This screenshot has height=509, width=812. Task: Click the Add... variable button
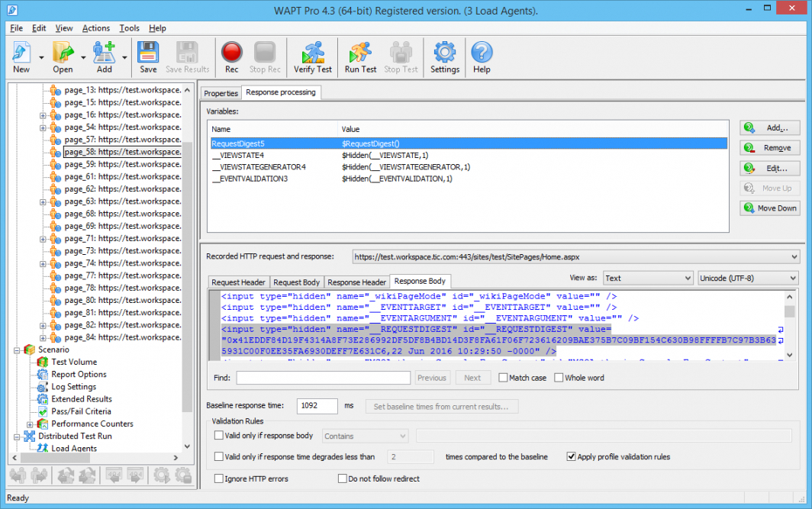click(769, 128)
